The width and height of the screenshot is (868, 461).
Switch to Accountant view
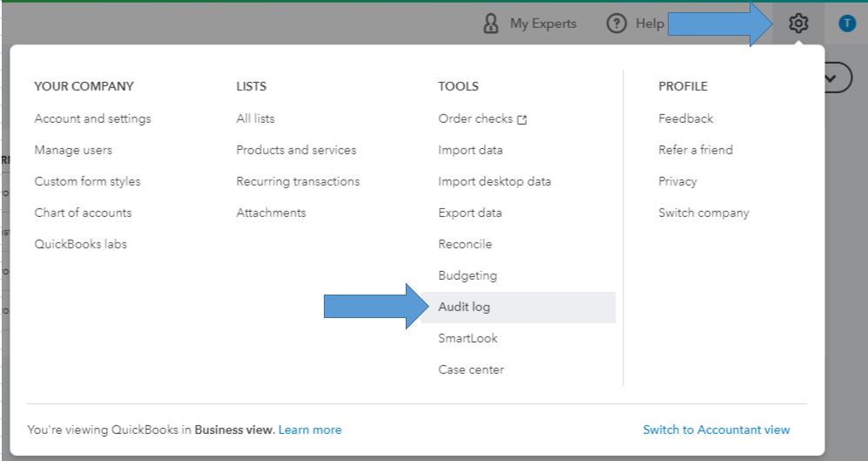click(717, 430)
